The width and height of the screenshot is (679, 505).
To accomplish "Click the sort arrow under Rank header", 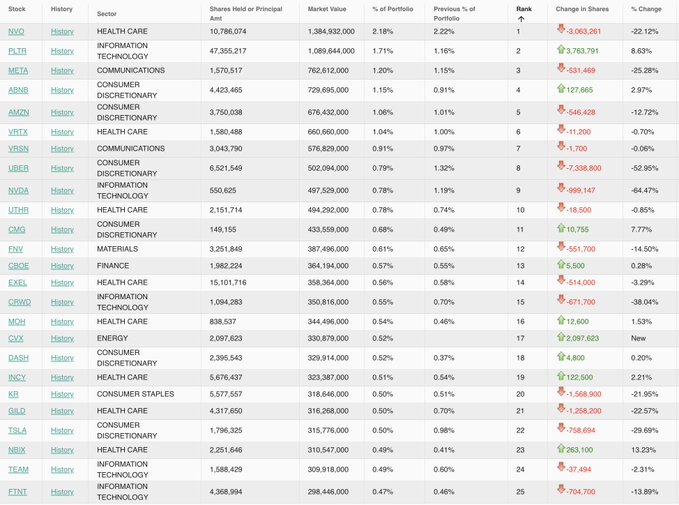I will tap(521, 19).
